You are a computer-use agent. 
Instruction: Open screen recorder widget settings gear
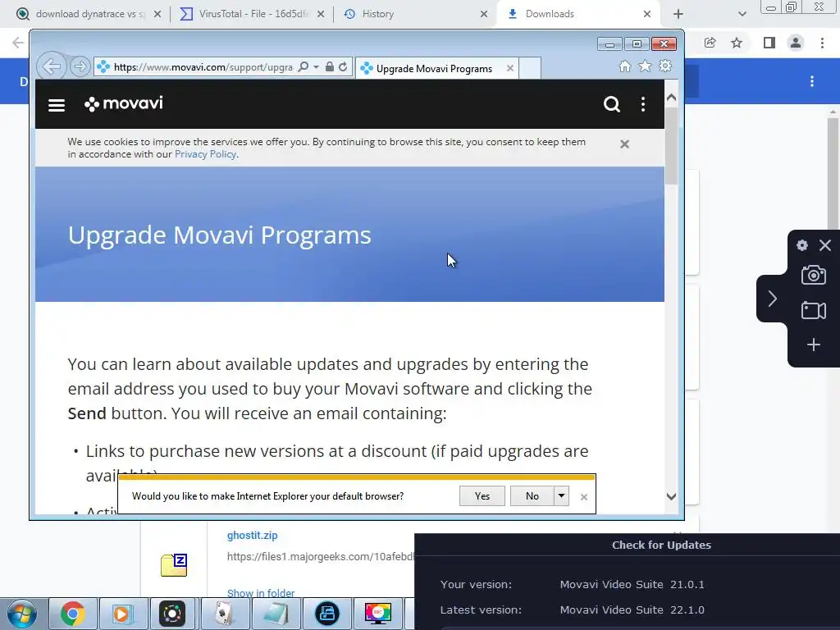[x=802, y=245]
